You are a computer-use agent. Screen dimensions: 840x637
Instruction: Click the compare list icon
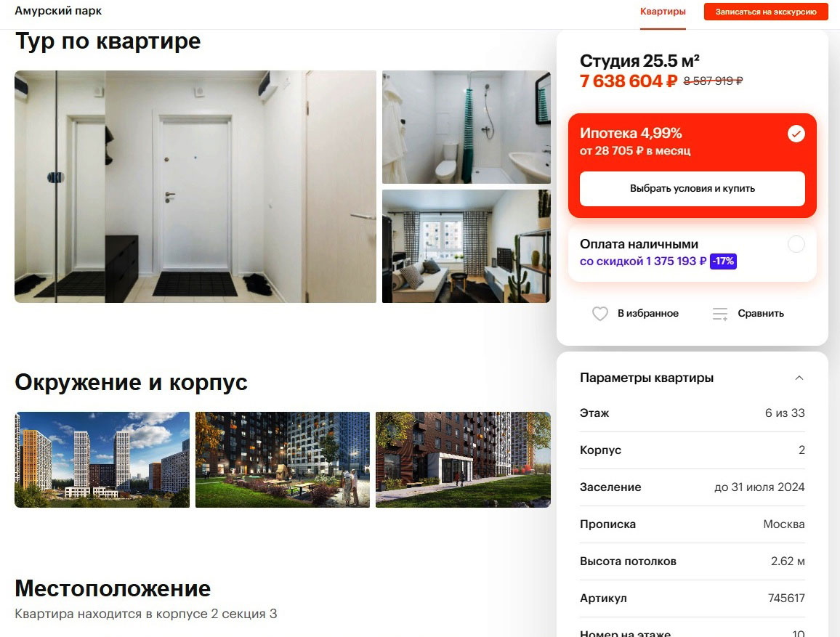pyautogui.click(x=720, y=314)
